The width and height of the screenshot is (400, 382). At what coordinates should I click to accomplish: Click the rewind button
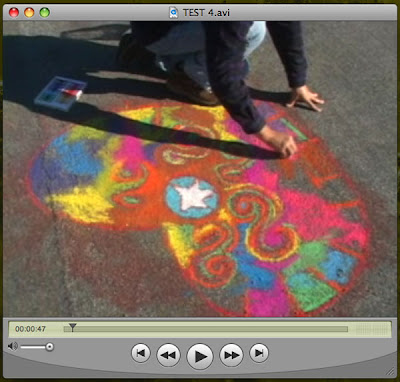pyautogui.click(x=168, y=355)
